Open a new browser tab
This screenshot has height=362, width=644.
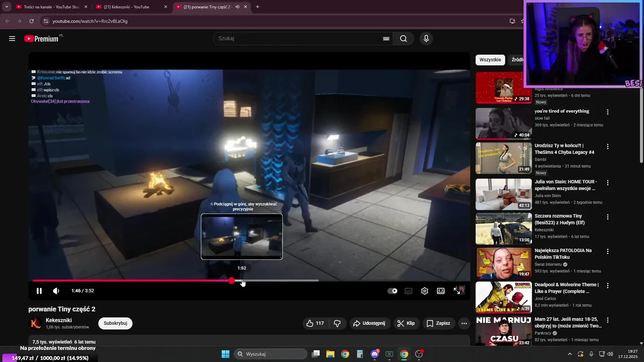click(x=258, y=7)
